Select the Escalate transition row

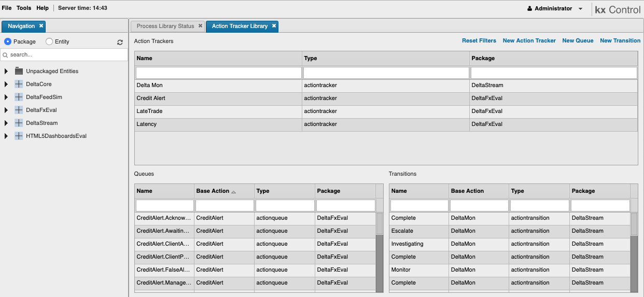510,231
